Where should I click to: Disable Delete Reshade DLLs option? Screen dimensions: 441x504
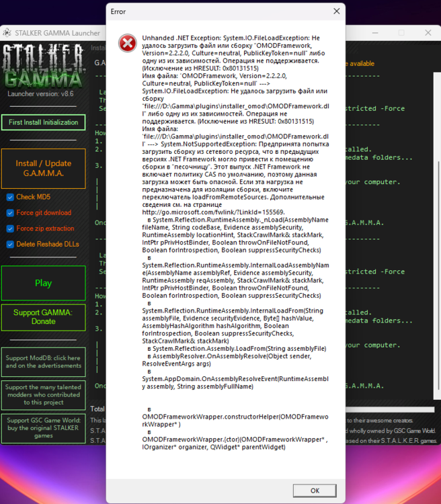tap(10, 245)
